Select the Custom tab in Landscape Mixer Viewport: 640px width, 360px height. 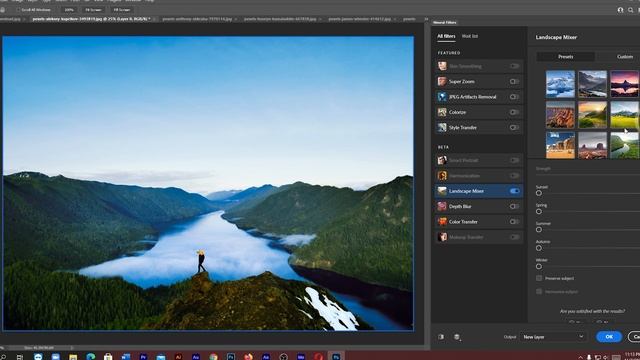tap(624, 57)
